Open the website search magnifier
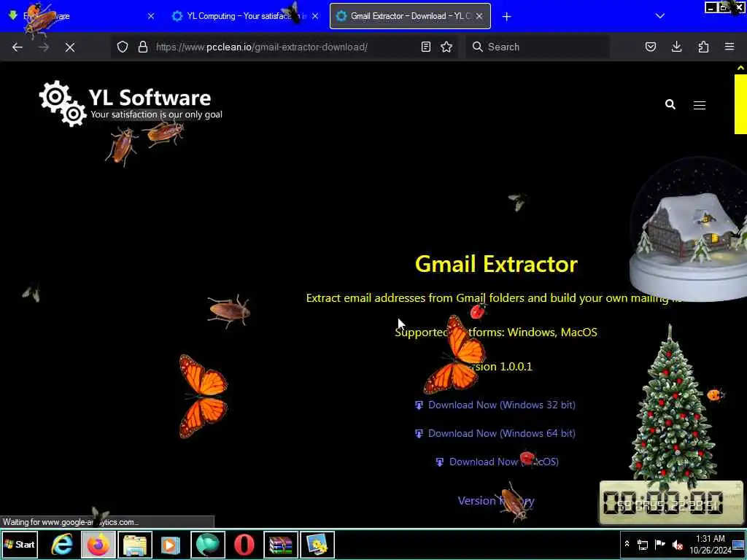This screenshot has width=747, height=560. point(670,104)
